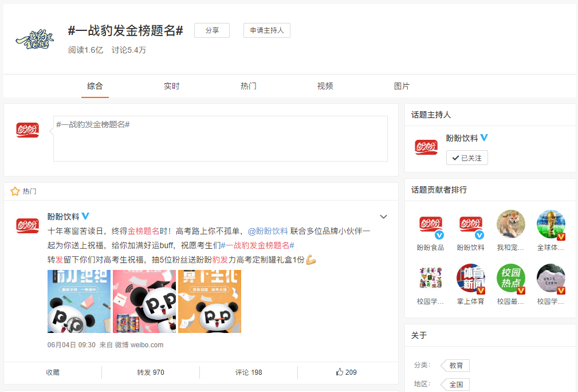The height and width of the screenshot is (392, 578).
Task: Click the 申请主持人 button
Action: pyautogui.click(x=267, y=30)
